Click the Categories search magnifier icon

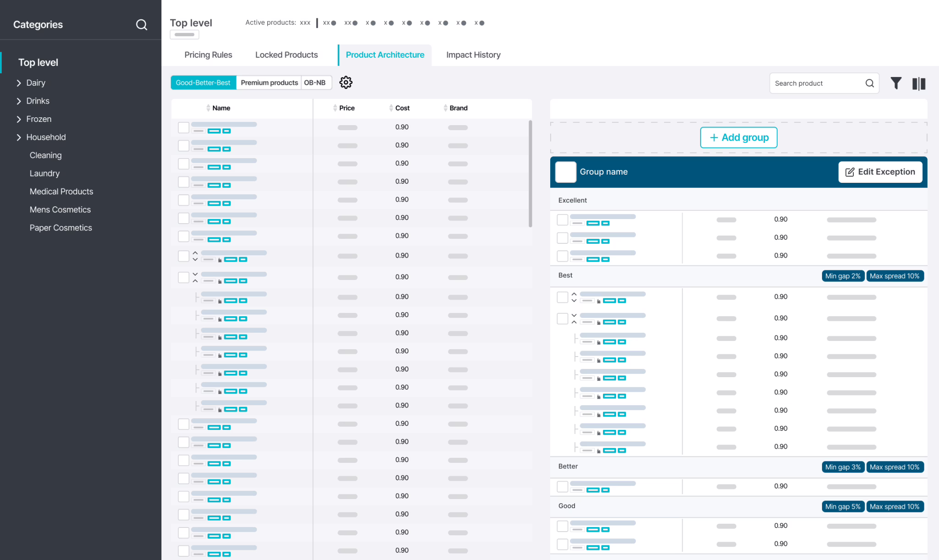click(142, 25)
